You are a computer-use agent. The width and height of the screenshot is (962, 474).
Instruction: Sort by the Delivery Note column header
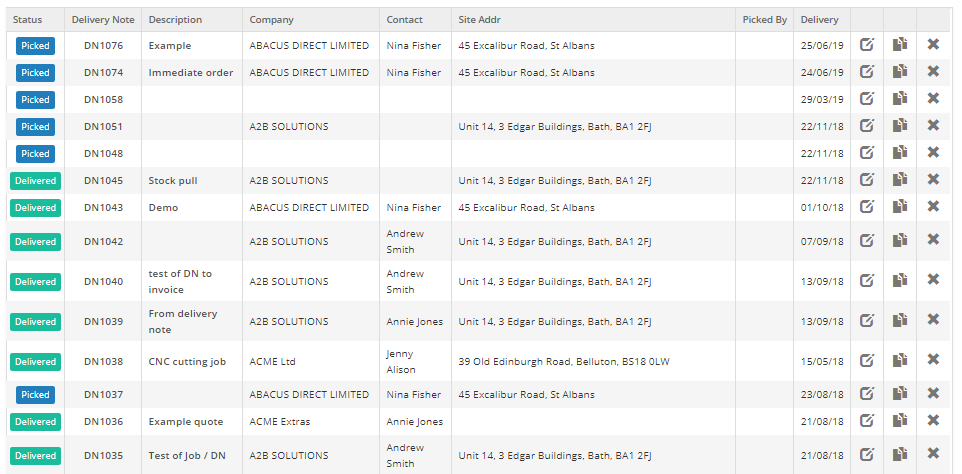(x=103, y=20)
